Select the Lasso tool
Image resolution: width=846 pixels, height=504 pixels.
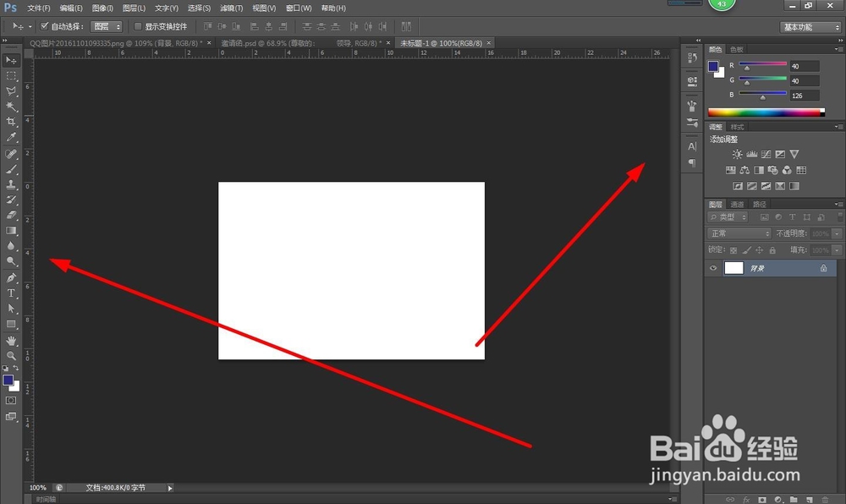pyautogui.click(x=11, y=90)
